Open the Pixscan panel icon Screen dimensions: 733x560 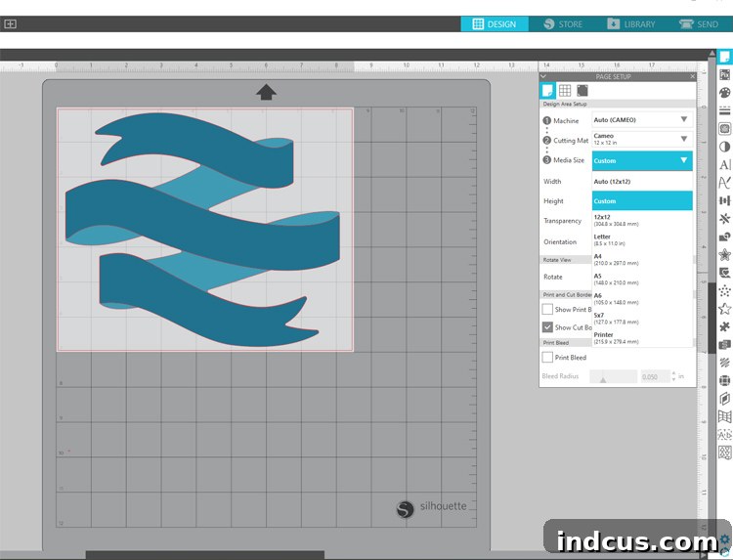pyautogui.click(x=724, y=74)
